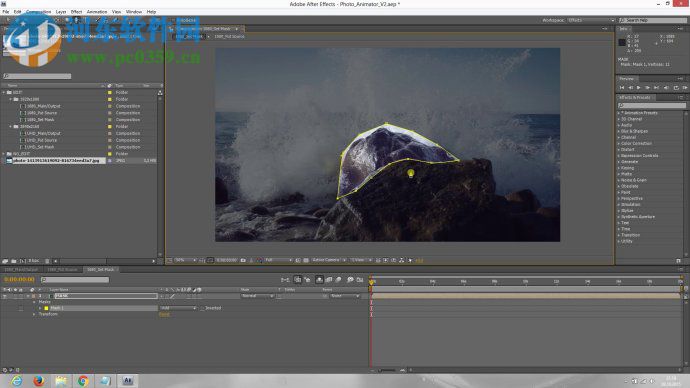Open the Edit menu
690x388 pixels.
[18, 12]
